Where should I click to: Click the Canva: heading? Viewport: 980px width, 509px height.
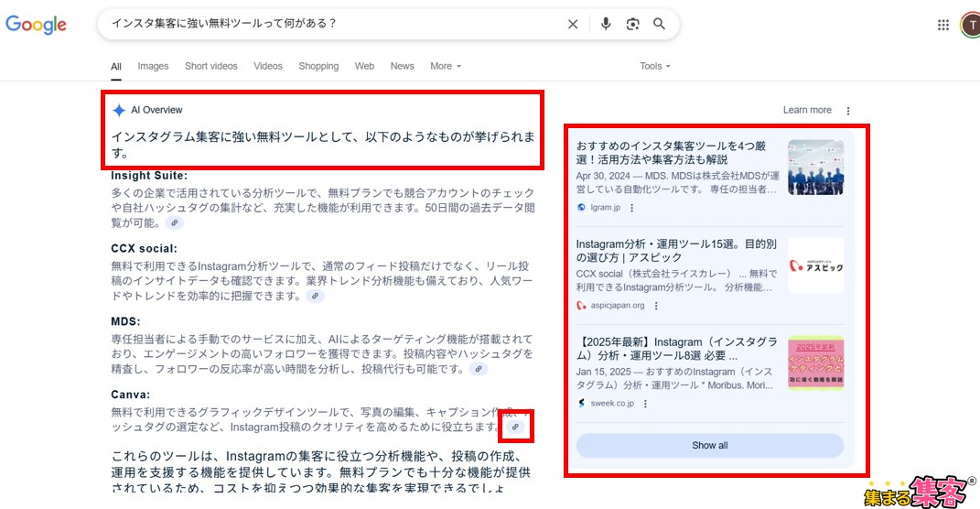coord(131,395)
